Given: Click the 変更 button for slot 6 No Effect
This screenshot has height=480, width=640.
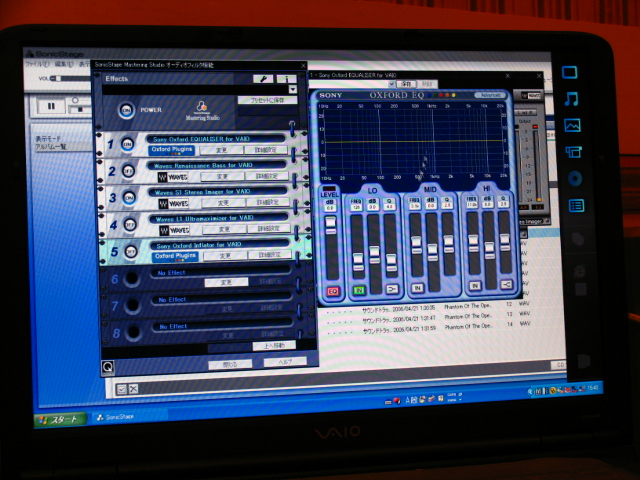Looking at the screenshot, I should (x=227, y=282).
